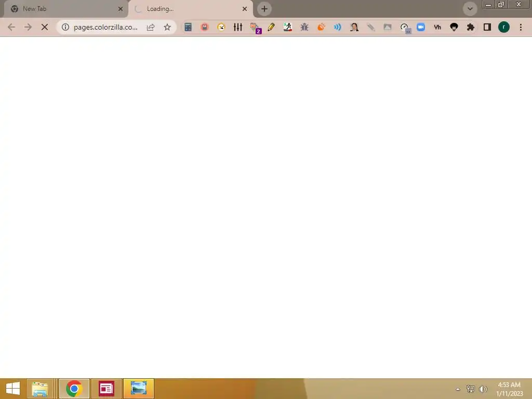Open the extension with purple 2 badge
This screenshot has height=399, width=532.
pyautogui.click(x=255, y=28)
